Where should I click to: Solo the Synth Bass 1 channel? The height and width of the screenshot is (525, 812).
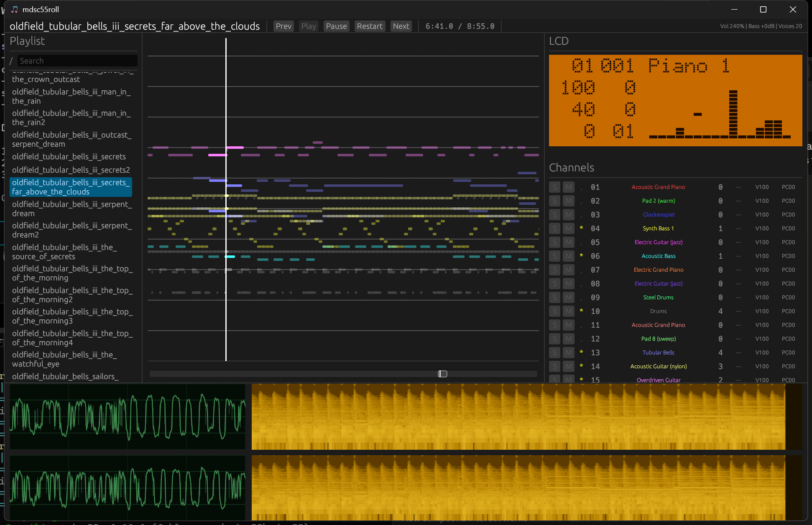coord(554,228)
